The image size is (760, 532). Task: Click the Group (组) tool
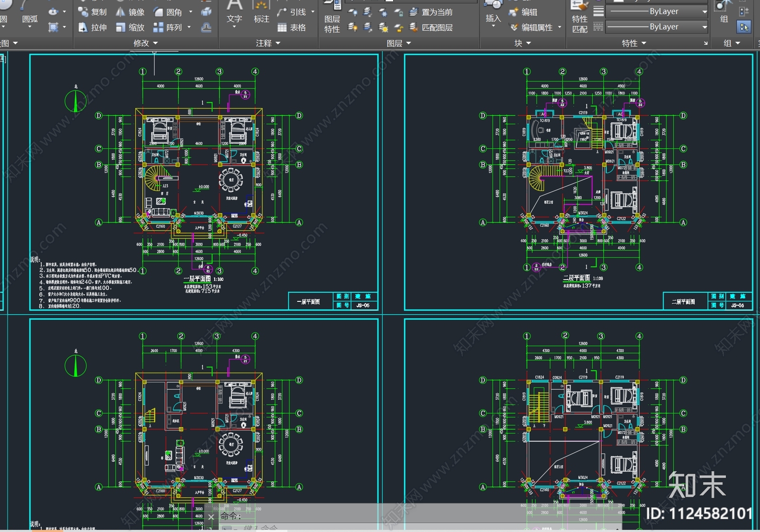click(x=723, y=12)
